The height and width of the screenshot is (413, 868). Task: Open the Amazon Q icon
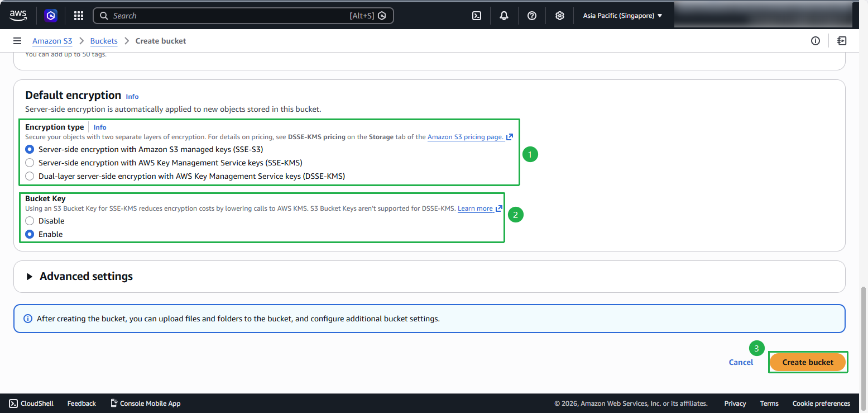(x=51, y=16)
